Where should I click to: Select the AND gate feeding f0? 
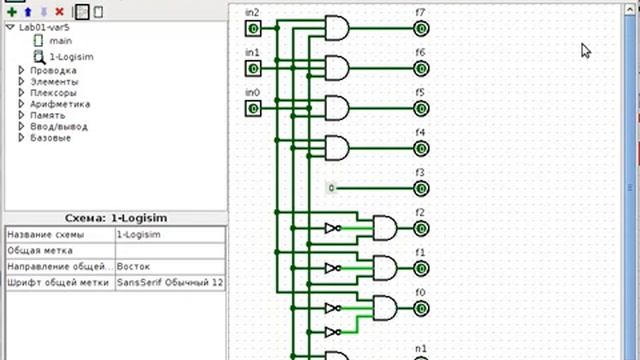[385, 308]
